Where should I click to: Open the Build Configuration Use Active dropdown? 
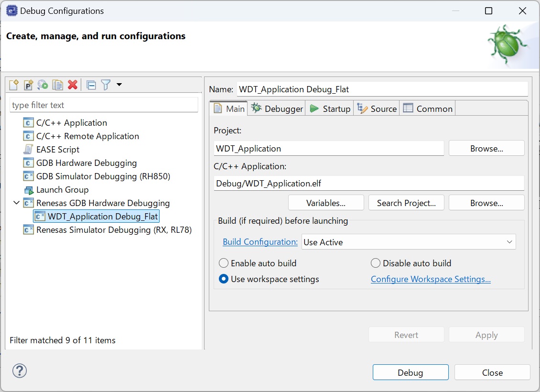pyautogui.click(x=409, y=242)
